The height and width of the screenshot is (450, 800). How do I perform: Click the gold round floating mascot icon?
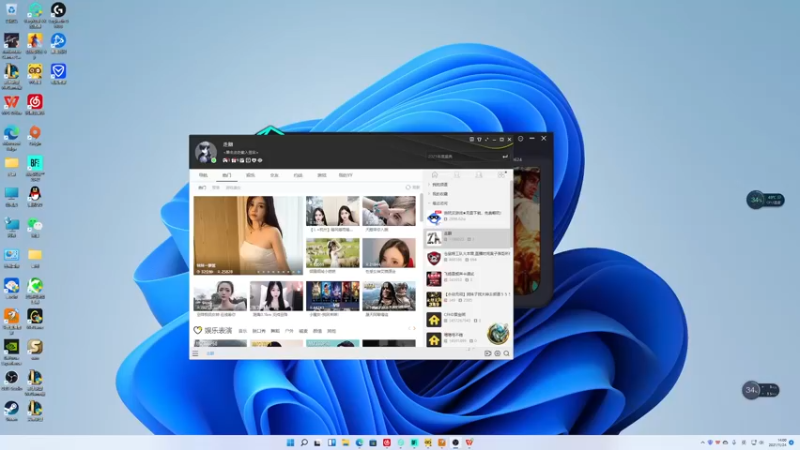tap(497, 334)
